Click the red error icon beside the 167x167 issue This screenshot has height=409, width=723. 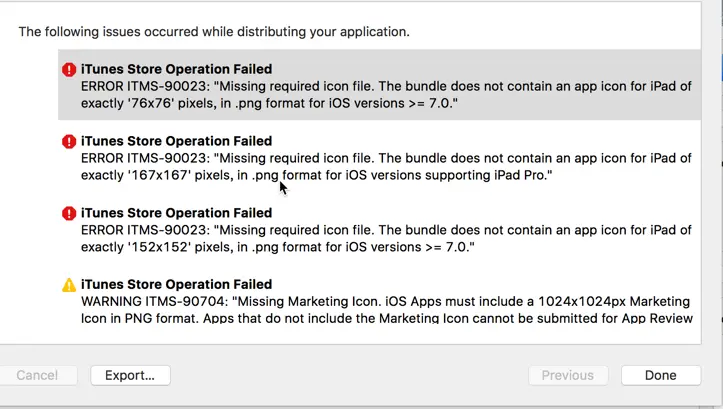click(x=69, y=142)
